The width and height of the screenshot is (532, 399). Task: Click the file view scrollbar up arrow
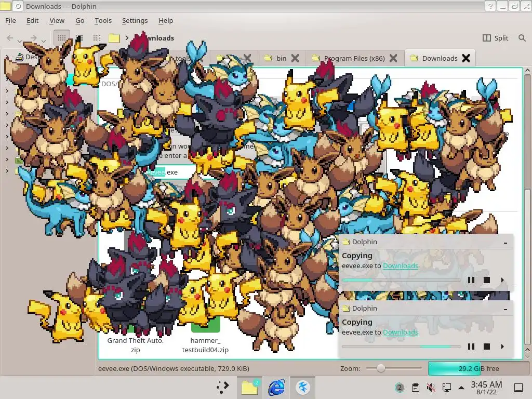(527, 70)
